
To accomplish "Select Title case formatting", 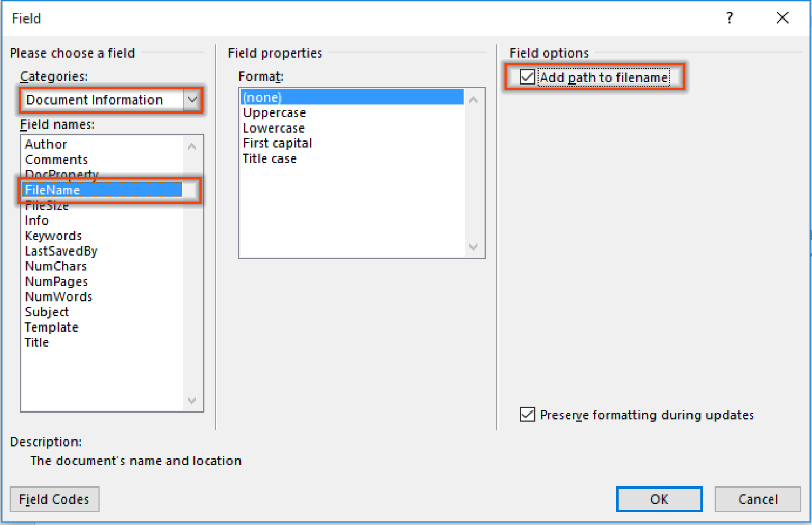I will click(270, 158).
